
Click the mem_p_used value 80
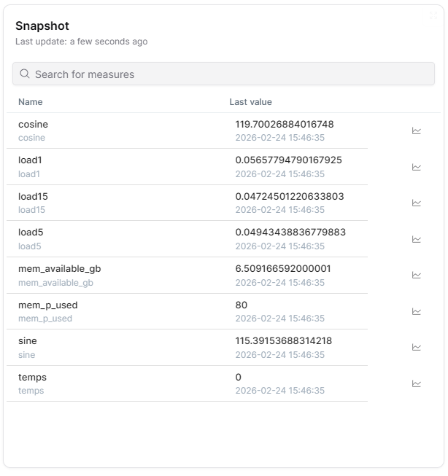point(242,305)
